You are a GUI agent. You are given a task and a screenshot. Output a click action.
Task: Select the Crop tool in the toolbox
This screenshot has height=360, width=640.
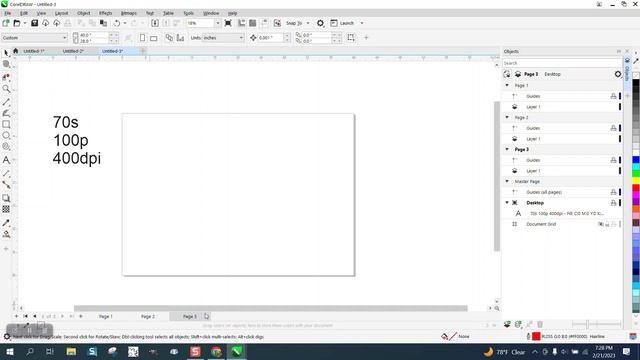[6, 77]
